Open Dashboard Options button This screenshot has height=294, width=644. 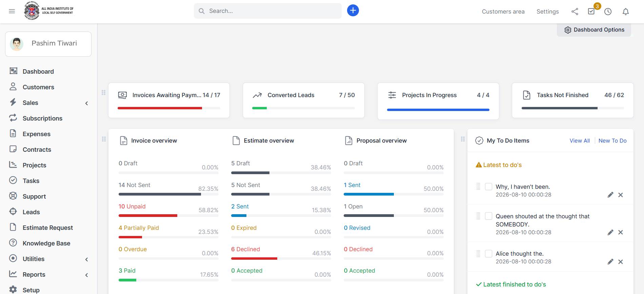[594, 30]
